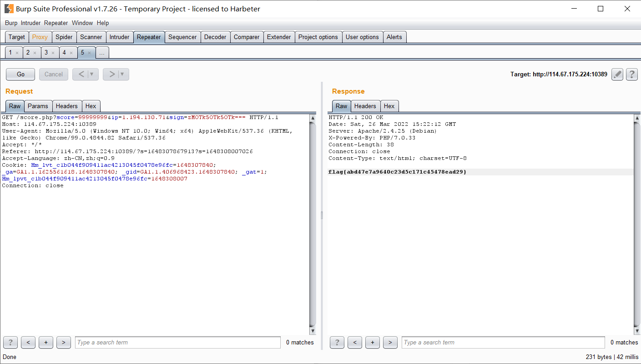The height and width of the screenshot is (364, 641).
Task: Select Repeater request tab 1
Action: pyautogui.click(x=10, y=53)
